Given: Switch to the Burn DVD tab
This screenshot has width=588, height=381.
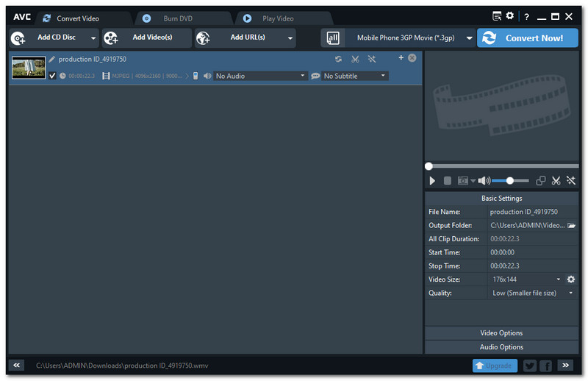Looking at the screenshot, I should (177, 18).
